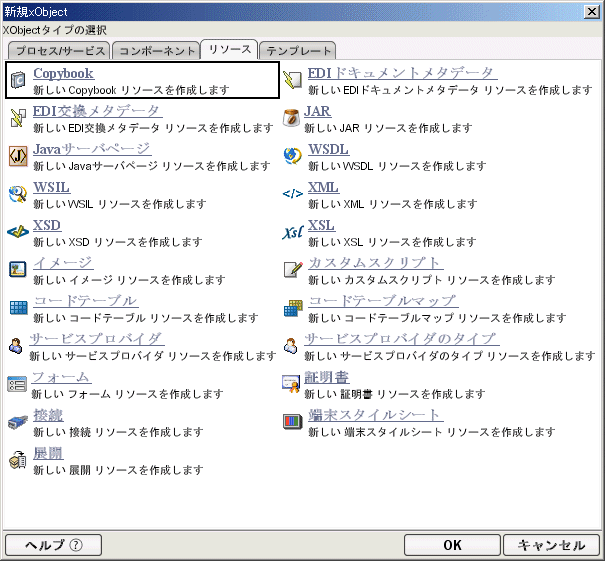Click the XML angle-bracket icon
The height and width of the screenshot is (561, 605).
pyautogui.click(x=292, y=194)
